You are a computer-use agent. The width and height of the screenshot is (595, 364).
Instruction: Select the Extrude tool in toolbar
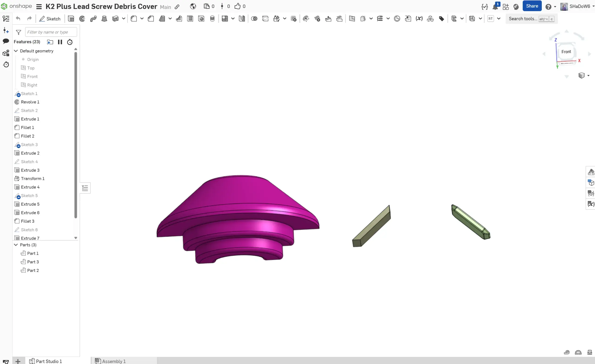click(71, 19)
